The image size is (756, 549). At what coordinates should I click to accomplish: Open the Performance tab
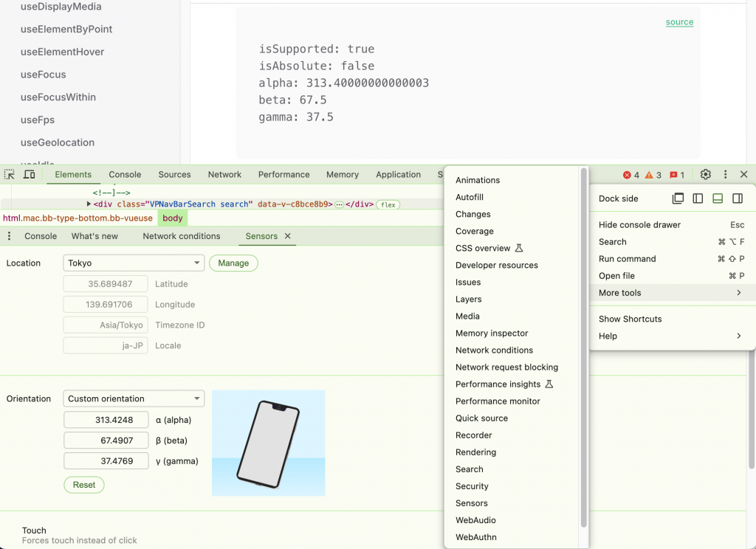284,174
